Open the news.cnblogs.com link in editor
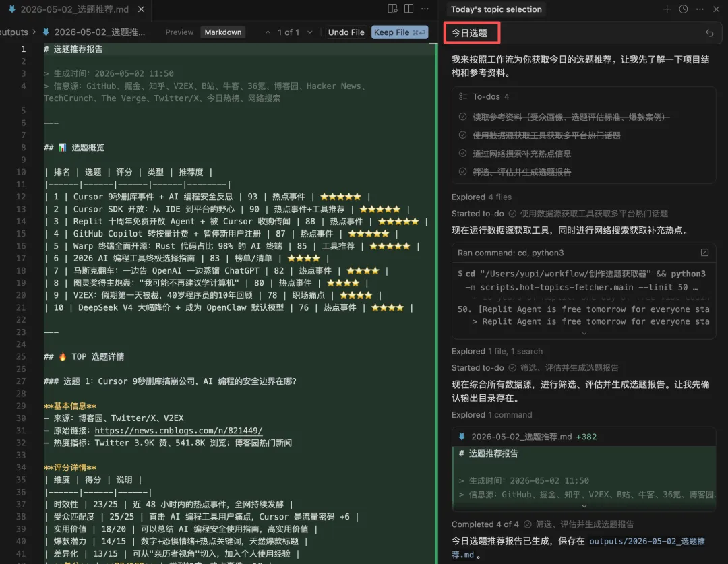Screen dimensions: 728x564 (178, 431)
